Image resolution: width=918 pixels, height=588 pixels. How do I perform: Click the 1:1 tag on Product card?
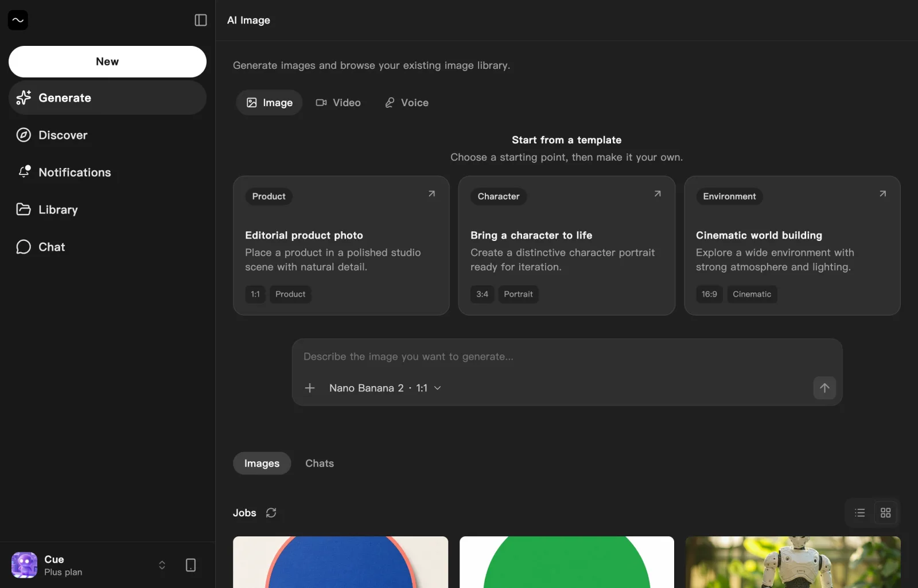[255, 294]
